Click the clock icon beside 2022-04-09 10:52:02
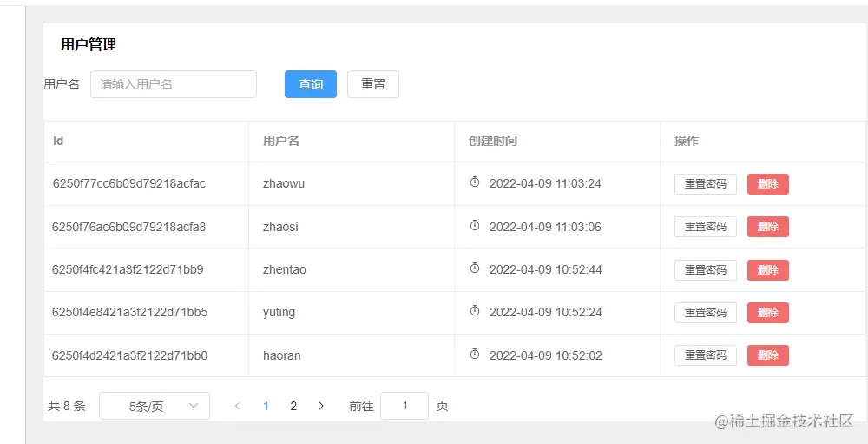868x444 pixels. (475, 354)
